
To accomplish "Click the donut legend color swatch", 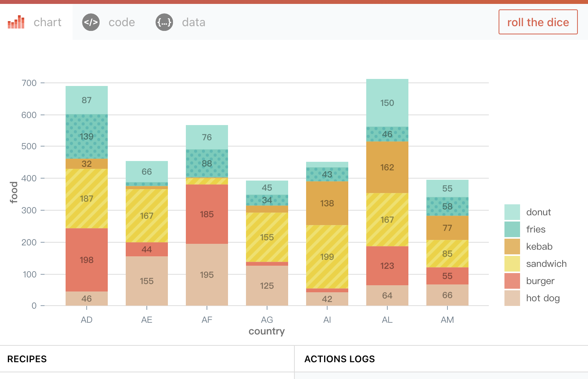I will [512, 212].
